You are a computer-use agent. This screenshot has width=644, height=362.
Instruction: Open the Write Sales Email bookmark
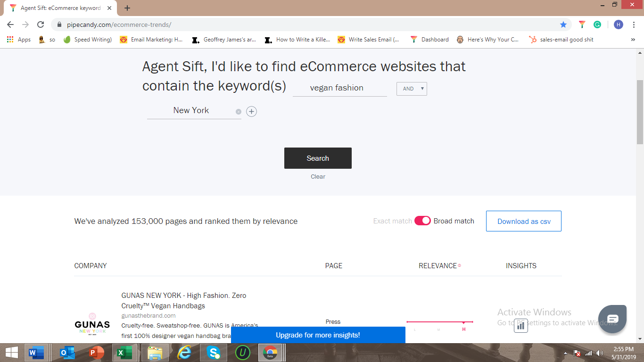coord(369,40)
